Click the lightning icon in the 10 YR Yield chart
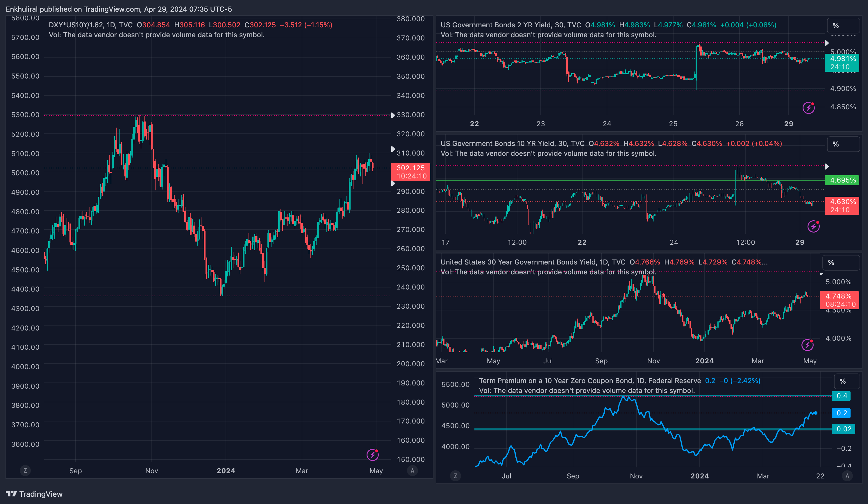Viewport: 868px width, 504px height. 814,226
